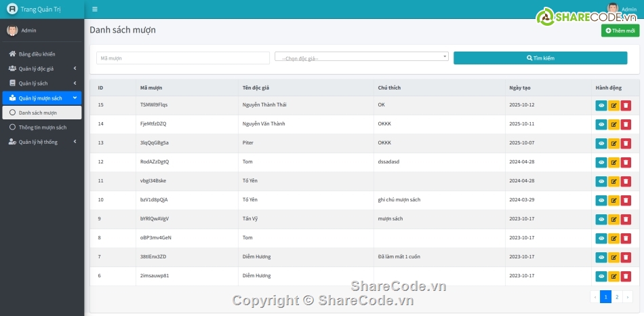Screen dimensions: 644x316
Task: Open the view eye for row ID 7
Action: [601, 257]
